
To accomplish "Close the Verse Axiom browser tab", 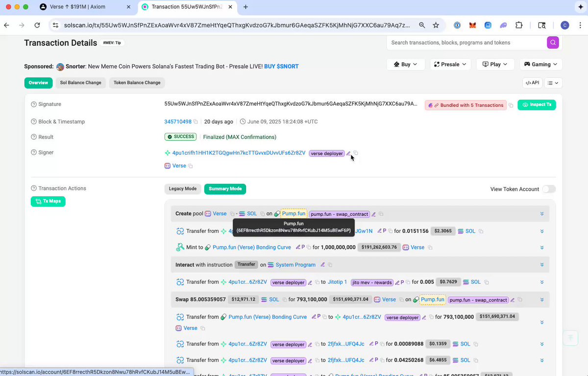I will coord(128,7).
